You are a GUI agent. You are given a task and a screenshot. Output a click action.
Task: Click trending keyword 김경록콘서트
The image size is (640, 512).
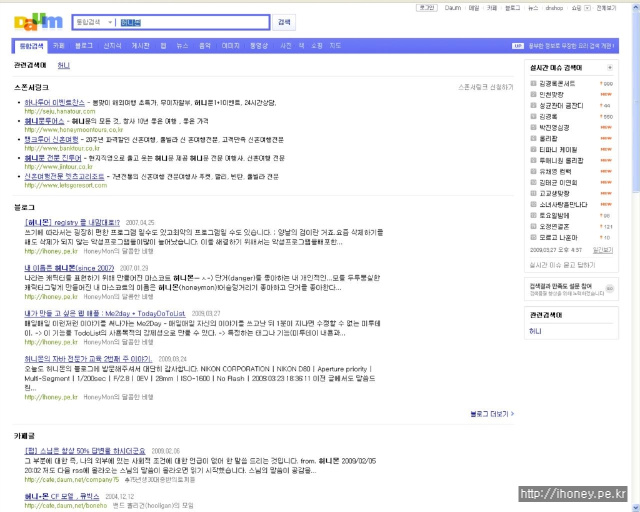557,84
